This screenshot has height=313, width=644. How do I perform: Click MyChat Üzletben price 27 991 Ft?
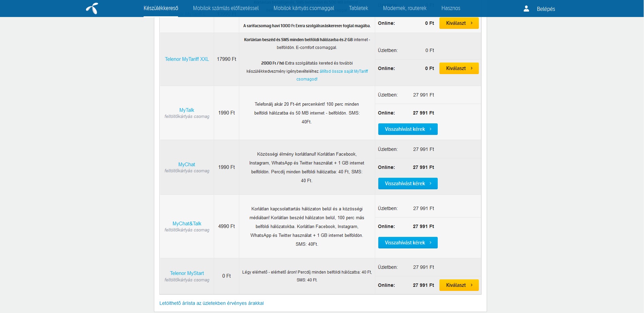click(x=423, y=149)
